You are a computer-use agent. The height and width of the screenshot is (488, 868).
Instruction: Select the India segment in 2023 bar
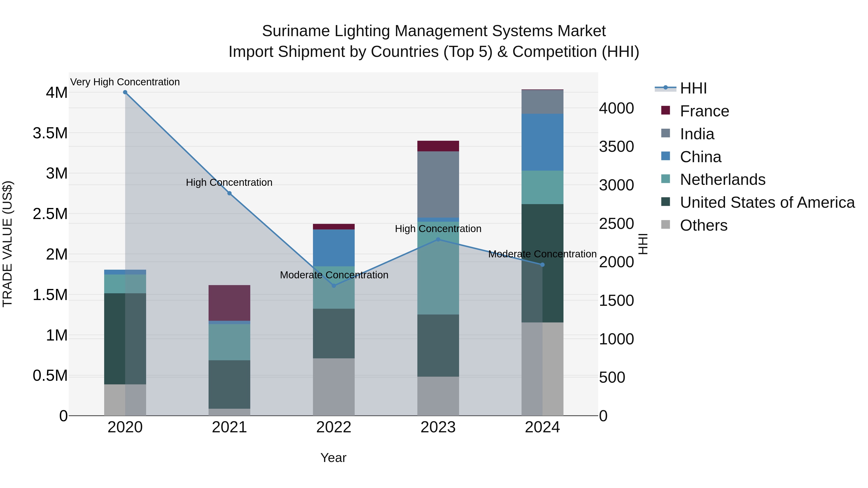pos(438,185)
